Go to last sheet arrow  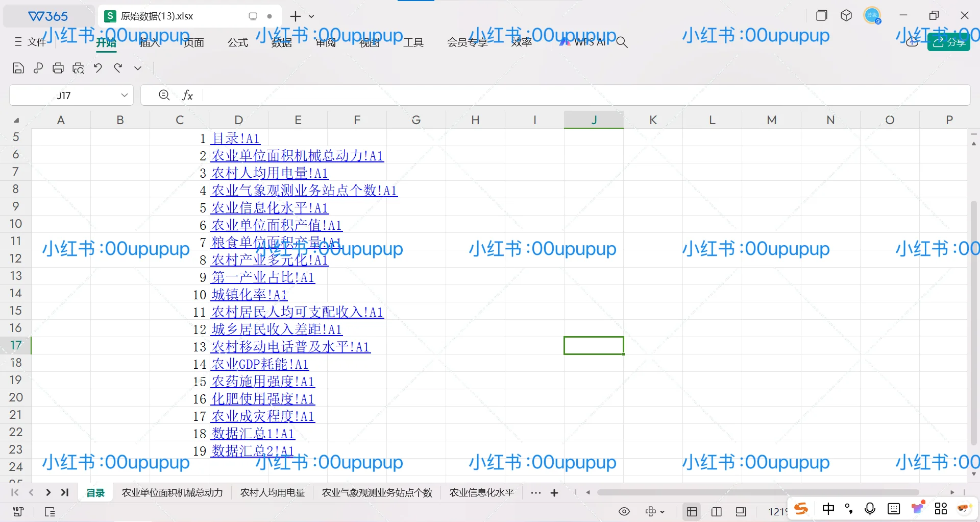tap(65, 492)
